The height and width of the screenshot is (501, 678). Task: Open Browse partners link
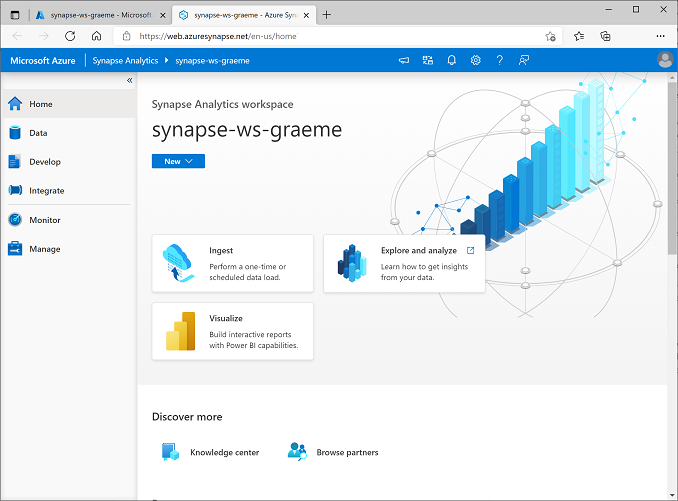point(347,452)
